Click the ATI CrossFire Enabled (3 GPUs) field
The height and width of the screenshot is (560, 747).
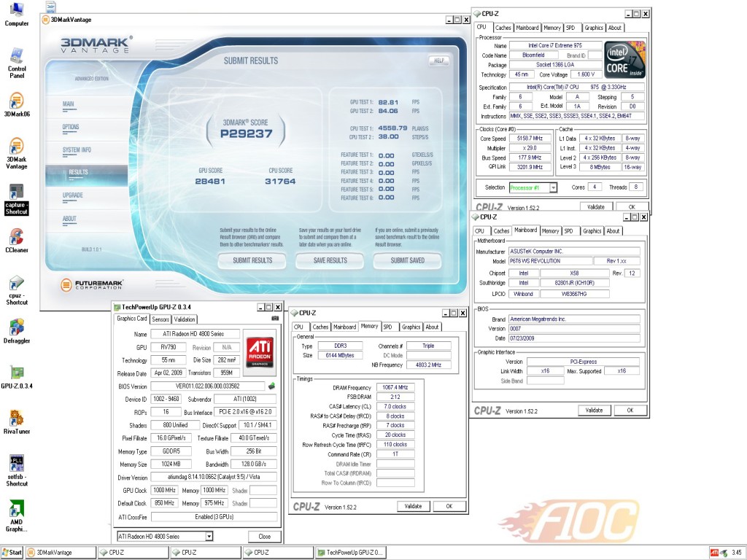214,517
